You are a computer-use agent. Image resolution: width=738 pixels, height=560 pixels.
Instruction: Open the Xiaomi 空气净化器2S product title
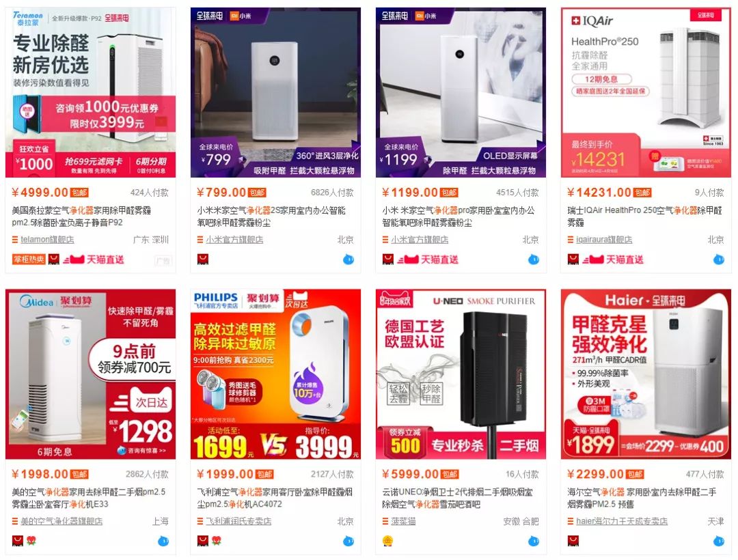point(271,216)
